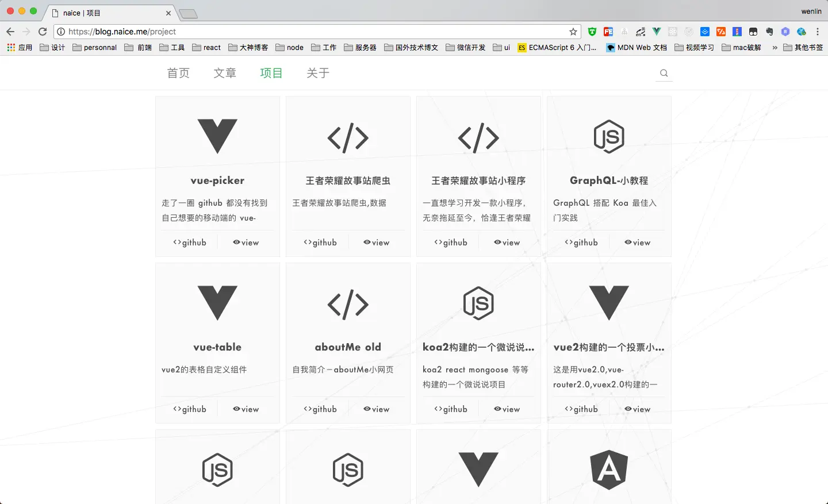The width and height of the screenshot is (828, 504).
Task: Click the description text 'vue2的表格自定义组件'
Action: [x=204, y=370]
